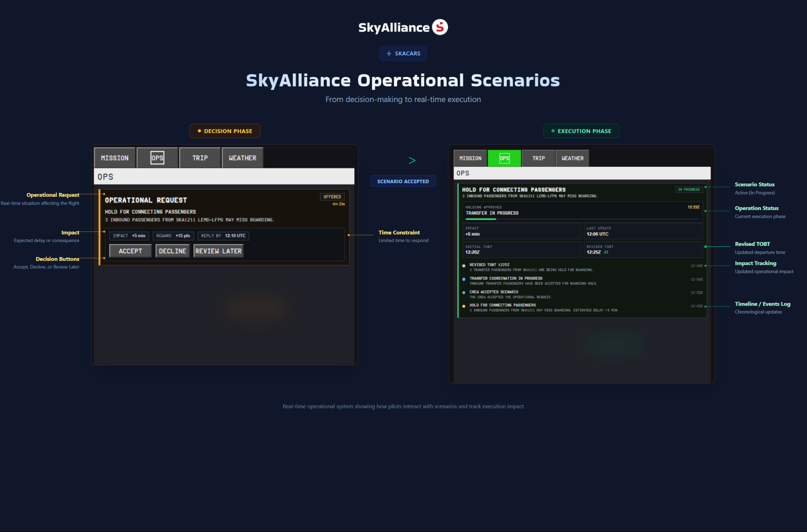Click the green arrow between the two phase panels
The height and width of the screenshot is (532, 807).
(412, 160)
